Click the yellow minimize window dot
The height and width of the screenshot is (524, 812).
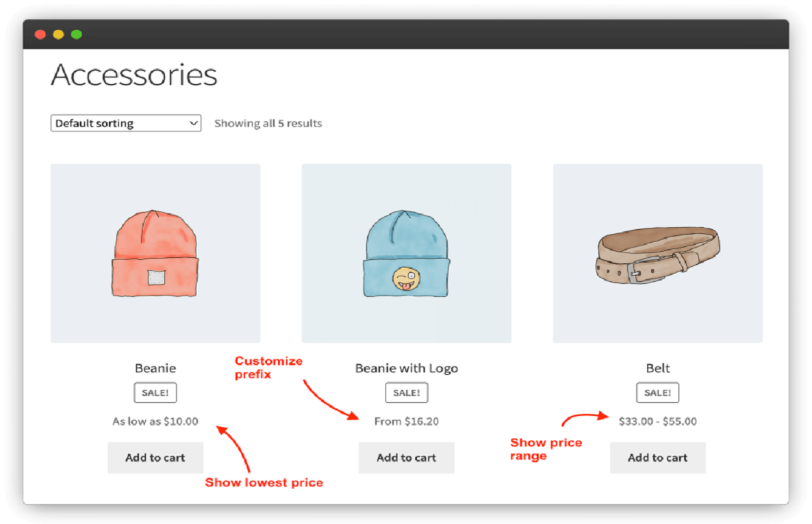click(x=58, y=33)
